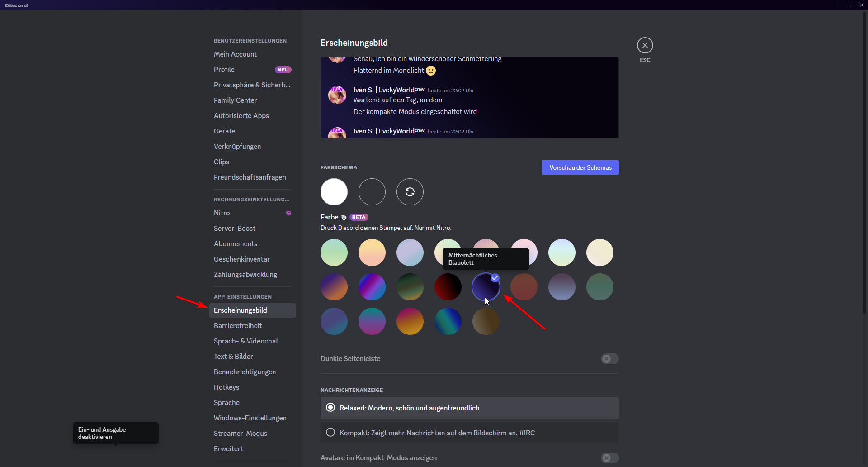The width and height of the screenshot is (868, 467).
Task: Select Kompakt message display option
Action: (x=330, y=433)
